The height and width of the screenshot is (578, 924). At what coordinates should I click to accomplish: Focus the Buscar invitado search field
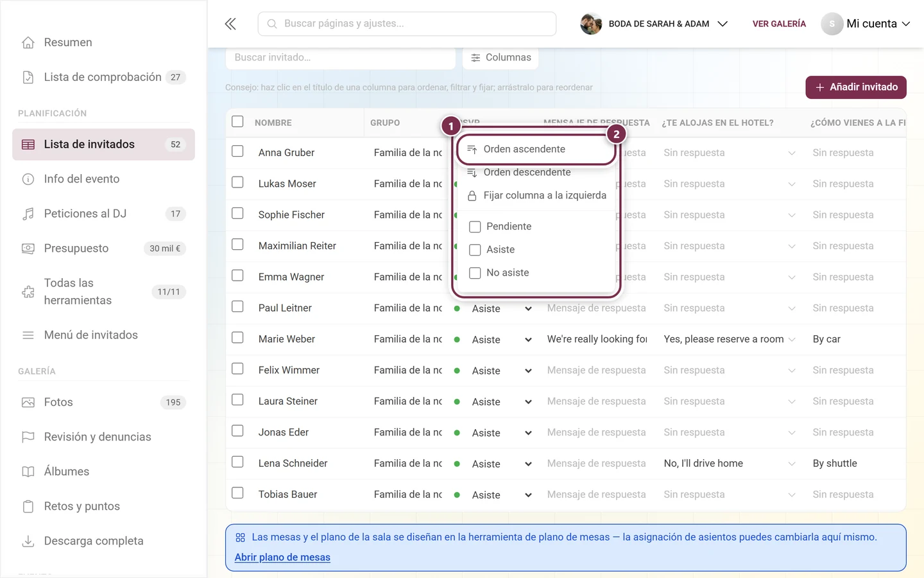tap(340, 58)
